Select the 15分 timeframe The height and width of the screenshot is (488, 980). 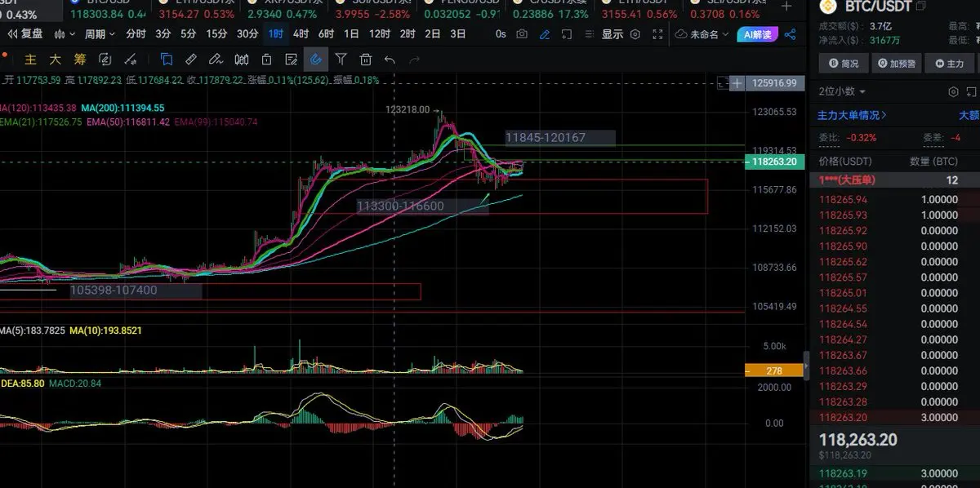(x=216, y=34)
